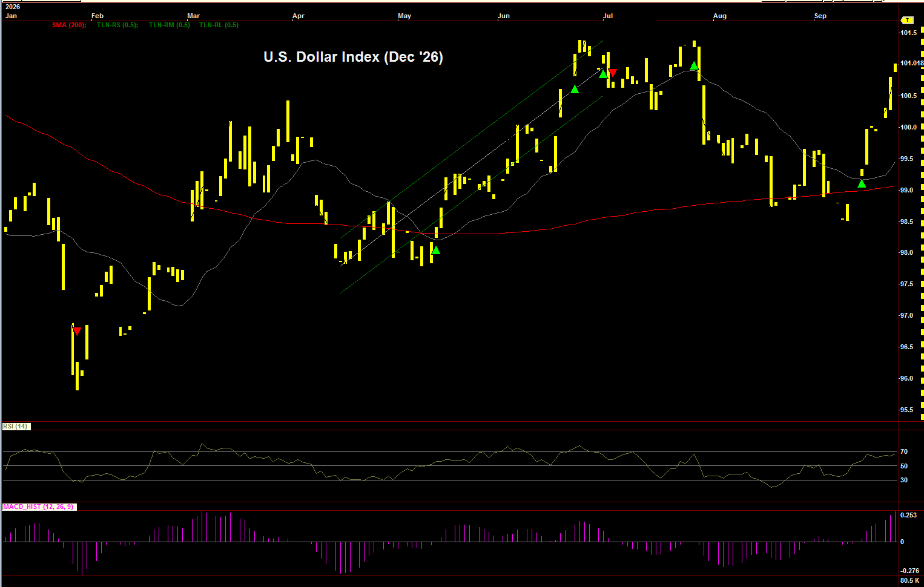Click the RSI 50 level label
Screen dimensions: 924x587
[904, 466]
